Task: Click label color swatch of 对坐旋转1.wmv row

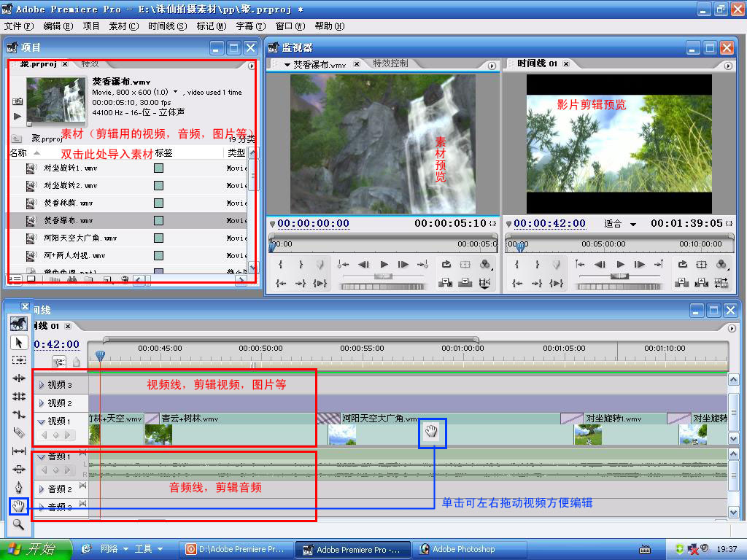Action: pyautogui.click(x=158, y=168)
